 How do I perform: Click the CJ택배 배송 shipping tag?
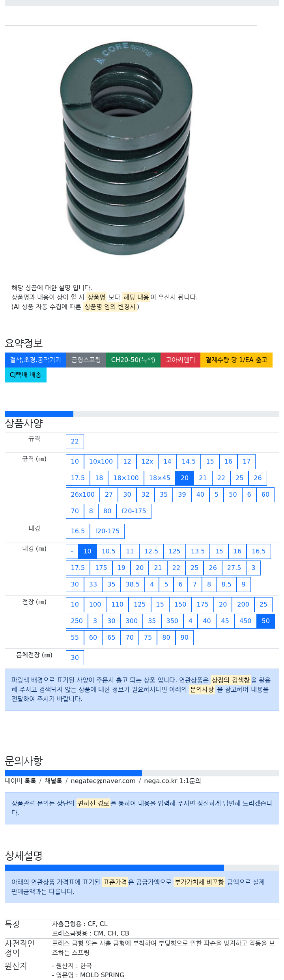coord(26,375)
